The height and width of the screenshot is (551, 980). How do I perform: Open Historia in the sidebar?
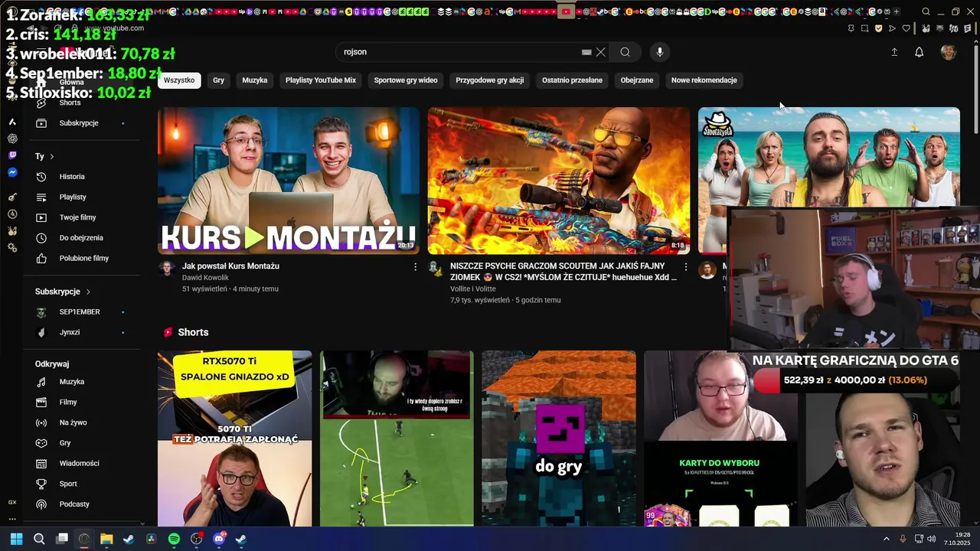pyautogui.click(x=82, y=177)
